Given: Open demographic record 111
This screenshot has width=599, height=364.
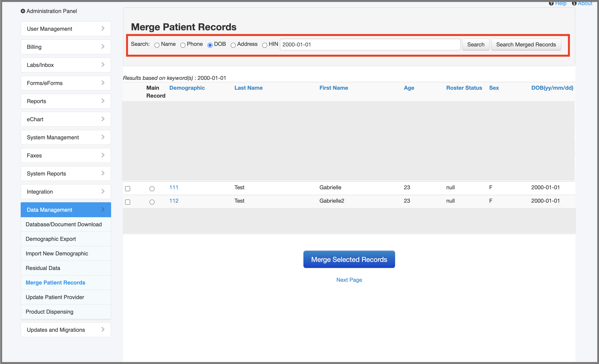Looking at the screenshot, I should (174, 187).
